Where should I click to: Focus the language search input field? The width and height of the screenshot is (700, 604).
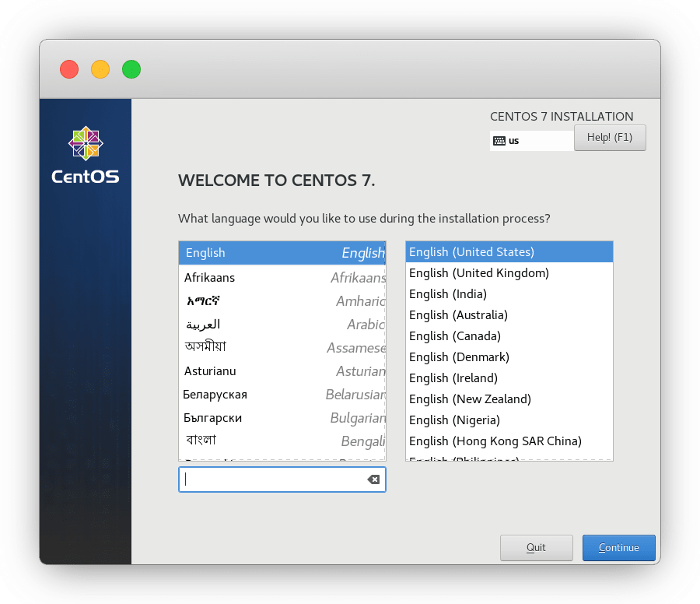[x=272, y=479]
